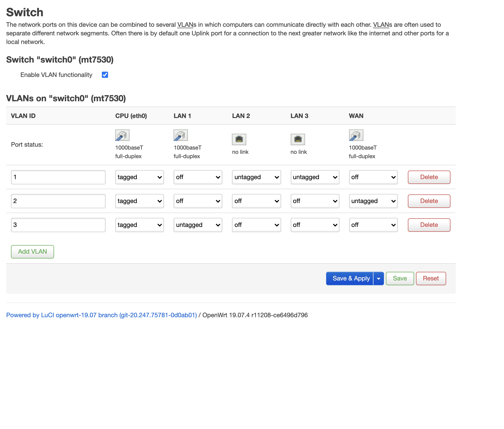
Task: Expand the Save & Apply options arrow
Action: [378, 278]
